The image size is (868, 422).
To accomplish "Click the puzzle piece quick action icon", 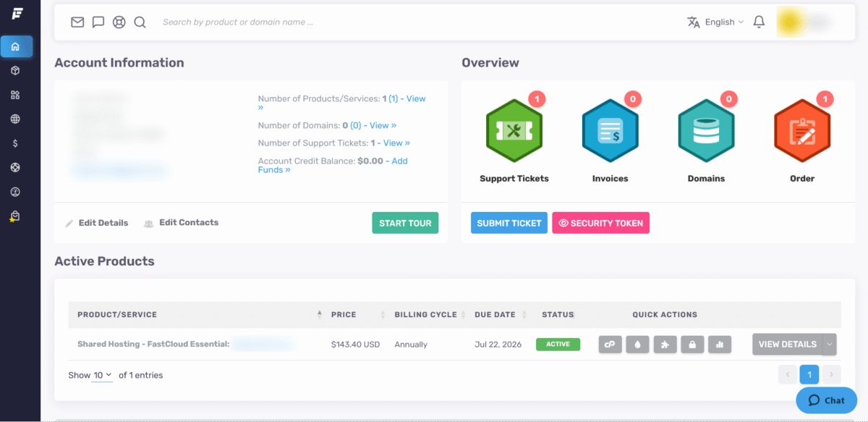I will [x=665, y=345].
